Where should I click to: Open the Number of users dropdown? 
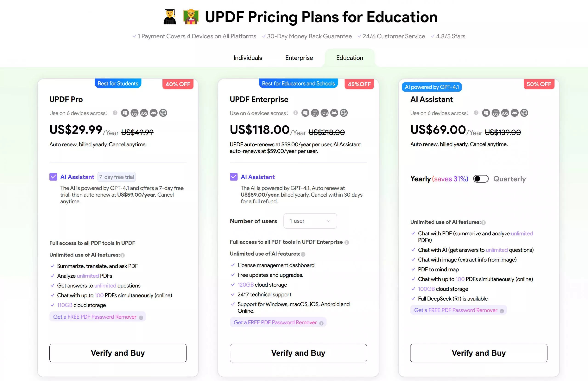310,221
